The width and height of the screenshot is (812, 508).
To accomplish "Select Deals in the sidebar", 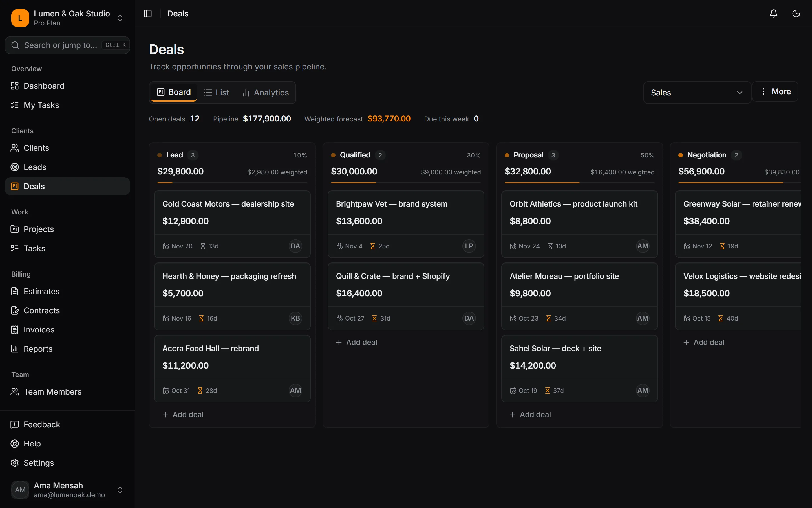I will tap(67, 186).
